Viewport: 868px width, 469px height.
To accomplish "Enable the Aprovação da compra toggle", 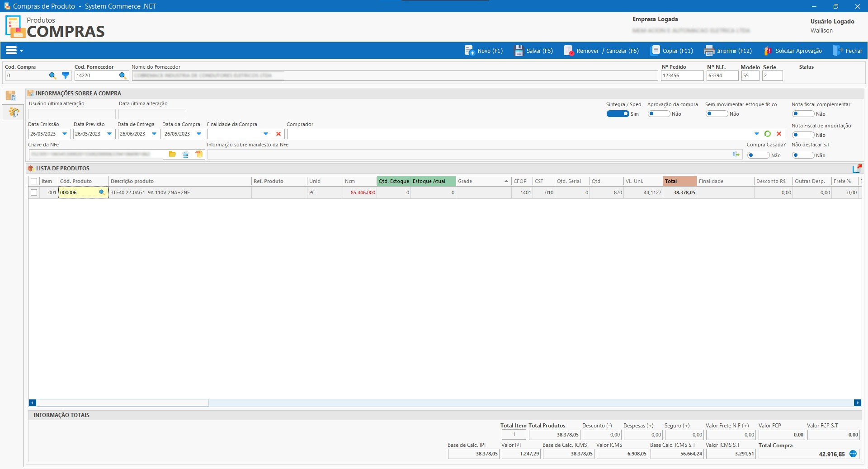I will (x=658, y=114).
